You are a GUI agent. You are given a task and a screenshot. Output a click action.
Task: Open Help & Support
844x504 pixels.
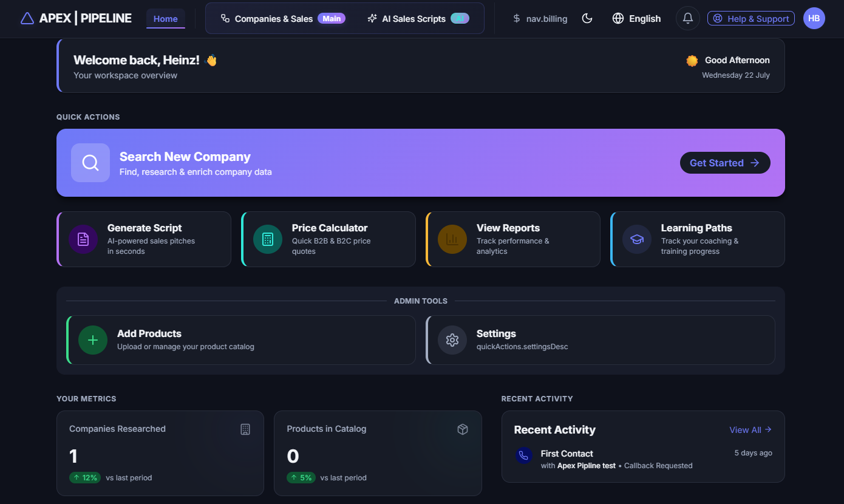(751, 18)
